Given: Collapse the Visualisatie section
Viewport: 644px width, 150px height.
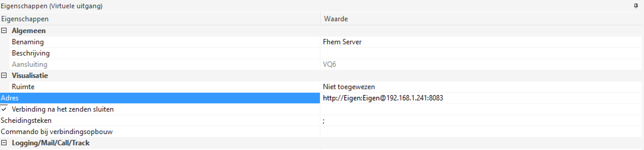Looking at the screenshot, I should 4,76.
